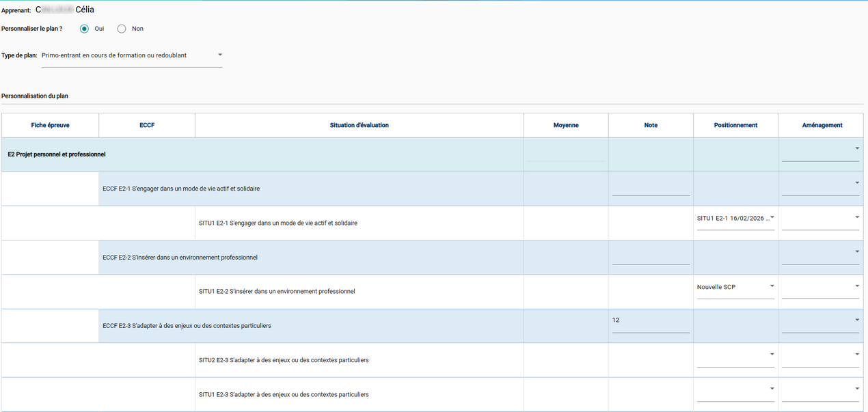Click the apprenant name "Célia"
This screenshot has width=868, height=412.
pos(85,9)
